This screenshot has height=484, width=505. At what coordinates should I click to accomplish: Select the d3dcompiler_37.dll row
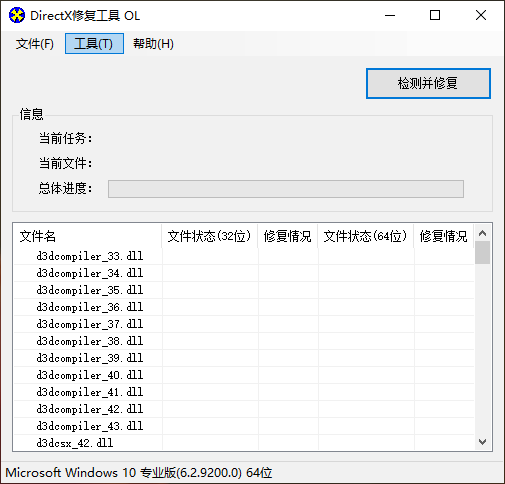point(244,324)
